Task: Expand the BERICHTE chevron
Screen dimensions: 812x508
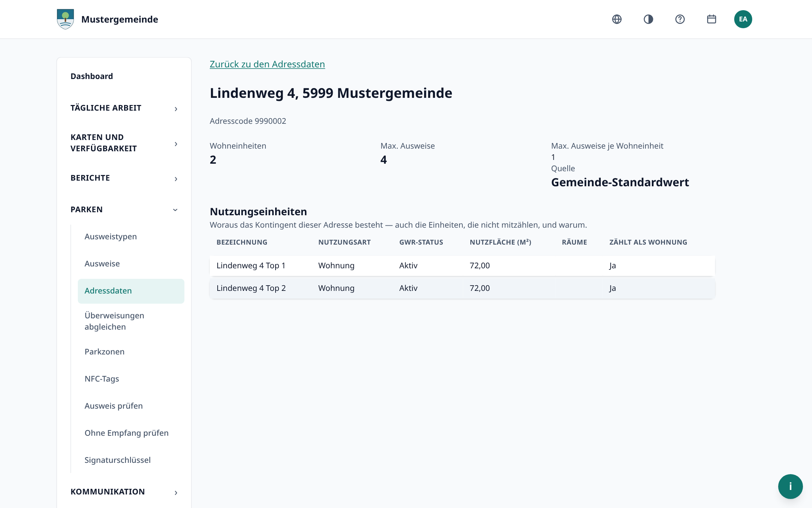Action: pyautogui.click(x=176, y=179)
